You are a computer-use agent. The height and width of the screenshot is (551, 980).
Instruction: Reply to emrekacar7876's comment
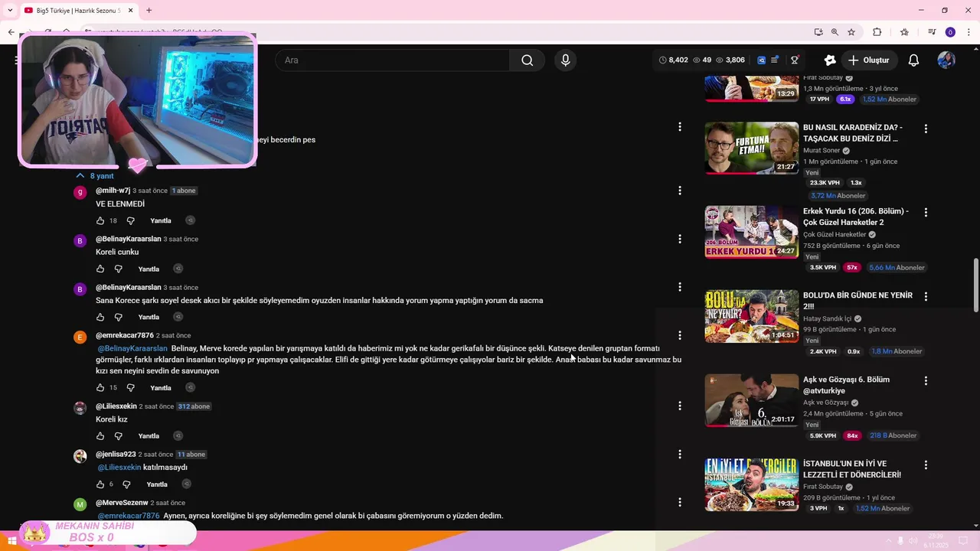tap(161, 387)
